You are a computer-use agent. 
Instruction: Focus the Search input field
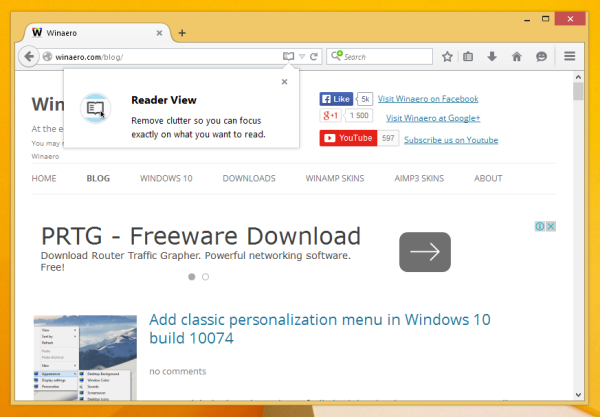click(x=380, y=57)
